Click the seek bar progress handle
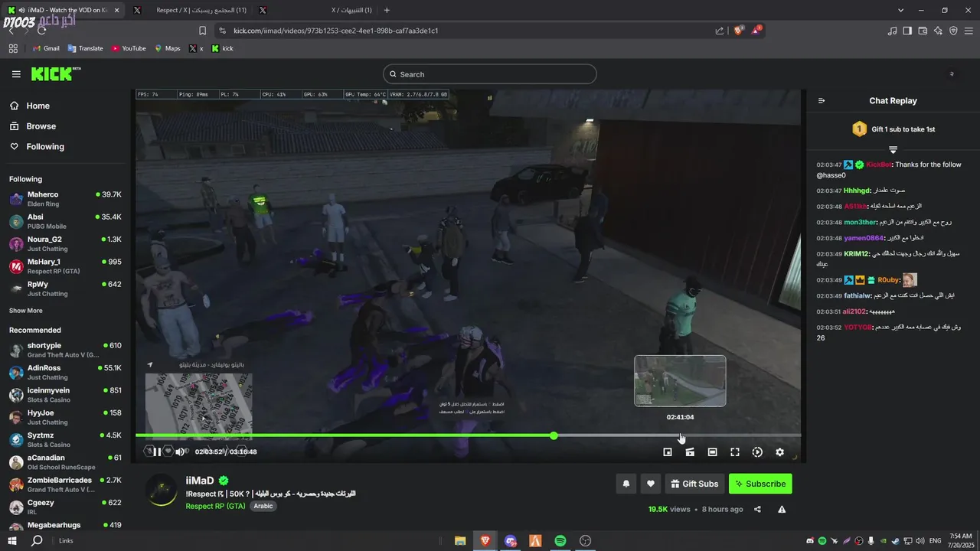The image size is (980, 551). click(x=554, y=435)
